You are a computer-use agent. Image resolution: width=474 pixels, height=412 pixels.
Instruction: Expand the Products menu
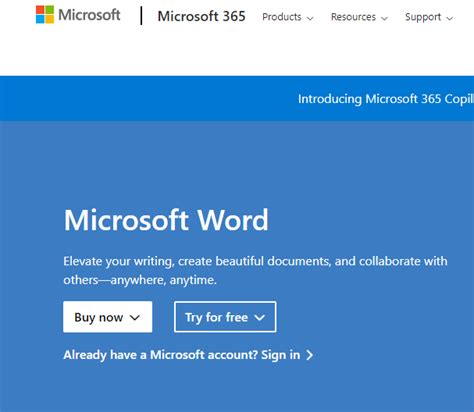288,17
